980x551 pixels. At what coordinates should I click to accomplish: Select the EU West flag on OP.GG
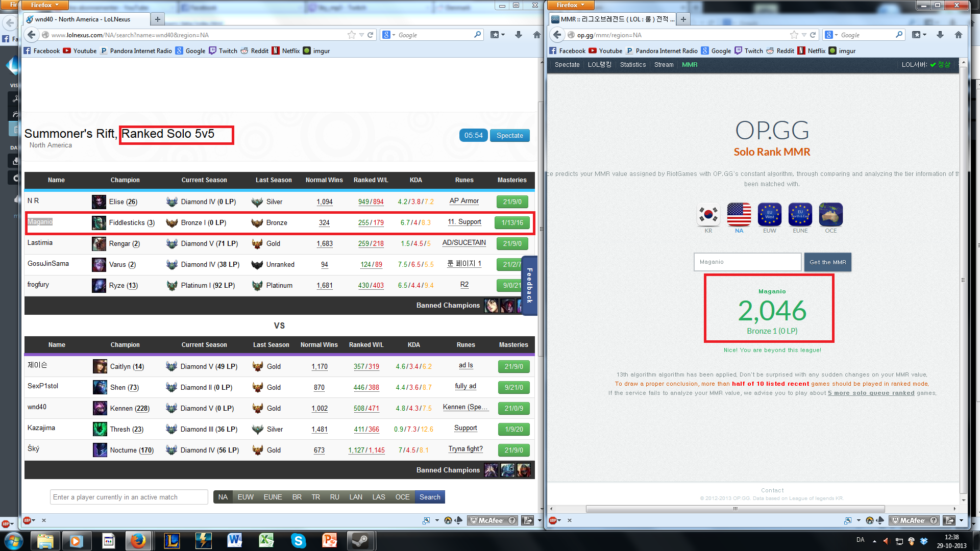(x=770, y=215)
